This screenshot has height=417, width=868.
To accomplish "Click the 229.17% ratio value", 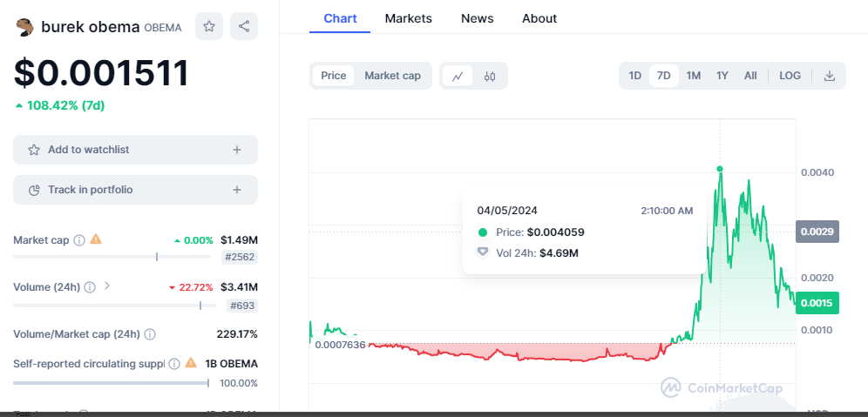I will pos(237,334).
